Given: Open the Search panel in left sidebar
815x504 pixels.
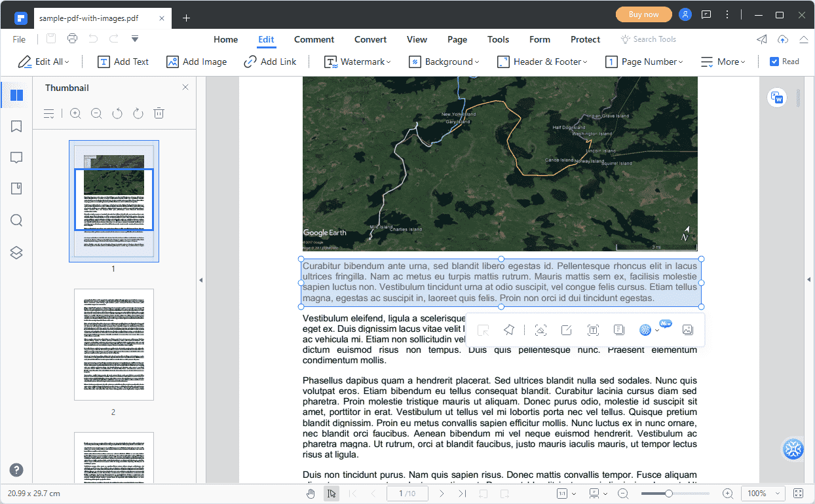Looking at the screenshot, I should click(17, 221).
